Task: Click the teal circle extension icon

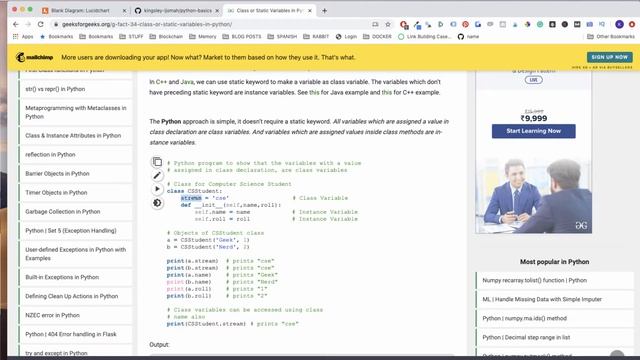Action: click(540, 24)
